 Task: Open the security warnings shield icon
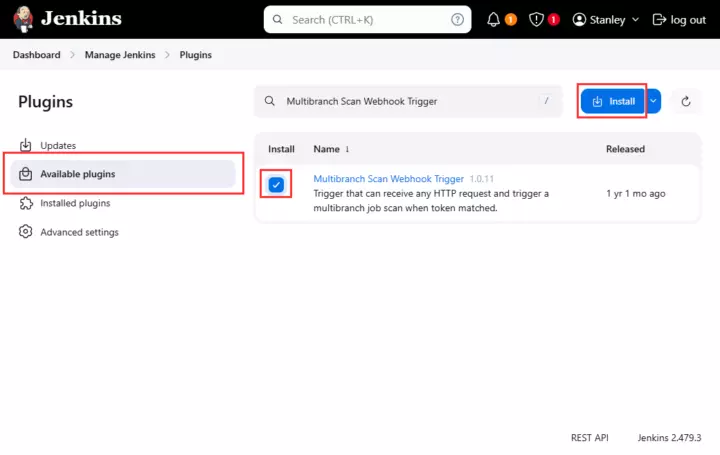pyautogui.click(x=536, y=20)
